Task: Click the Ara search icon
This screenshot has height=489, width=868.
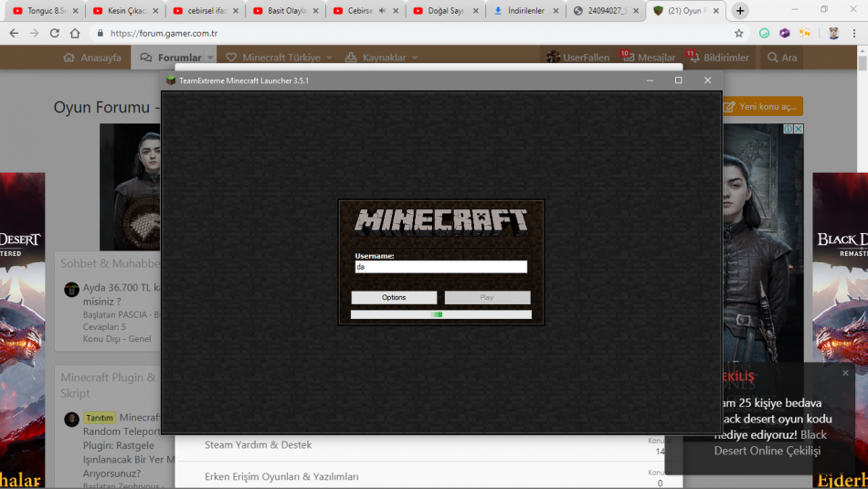Action: coord(781,58)
